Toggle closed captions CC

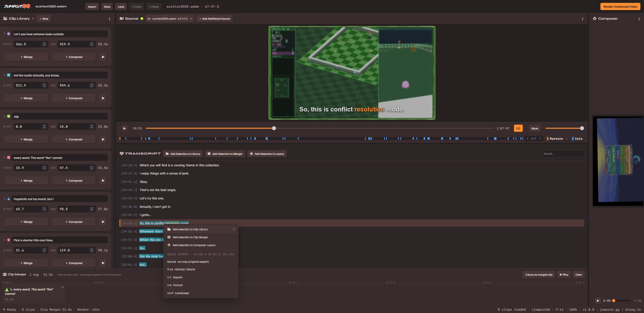click(518, 128)
